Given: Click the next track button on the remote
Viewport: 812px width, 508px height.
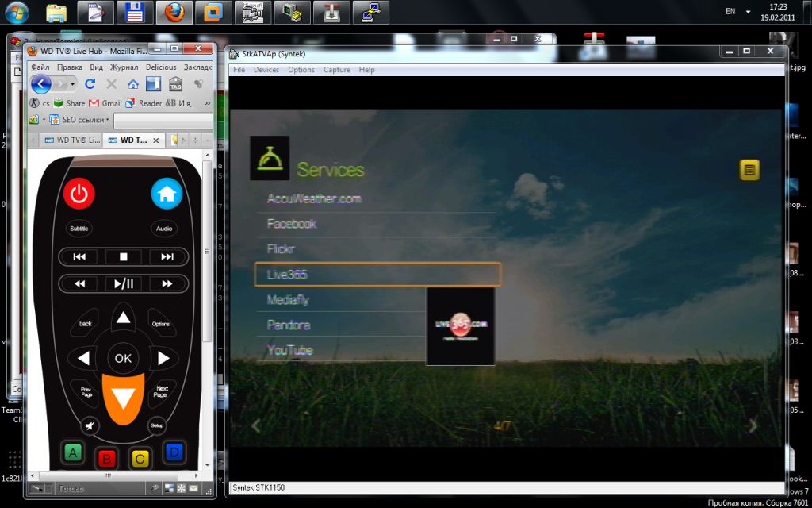Looking at the screenshot, I should [167, 257].
